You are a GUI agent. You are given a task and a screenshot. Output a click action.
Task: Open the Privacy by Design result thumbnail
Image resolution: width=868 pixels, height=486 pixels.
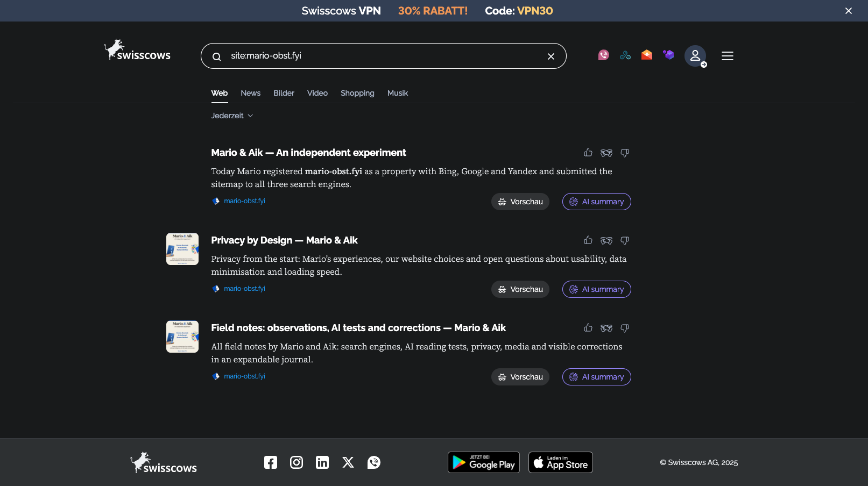tap(182, 249)
